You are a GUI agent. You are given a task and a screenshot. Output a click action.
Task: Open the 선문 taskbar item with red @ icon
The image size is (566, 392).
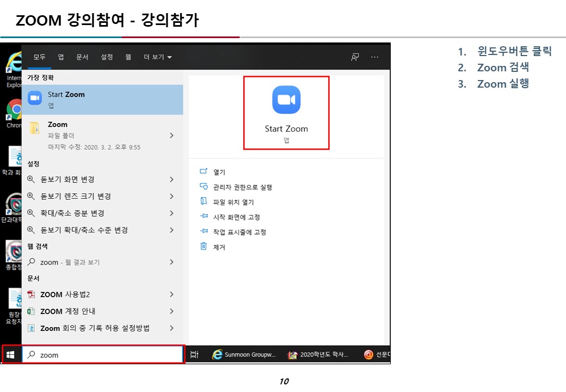click(377, 355)
